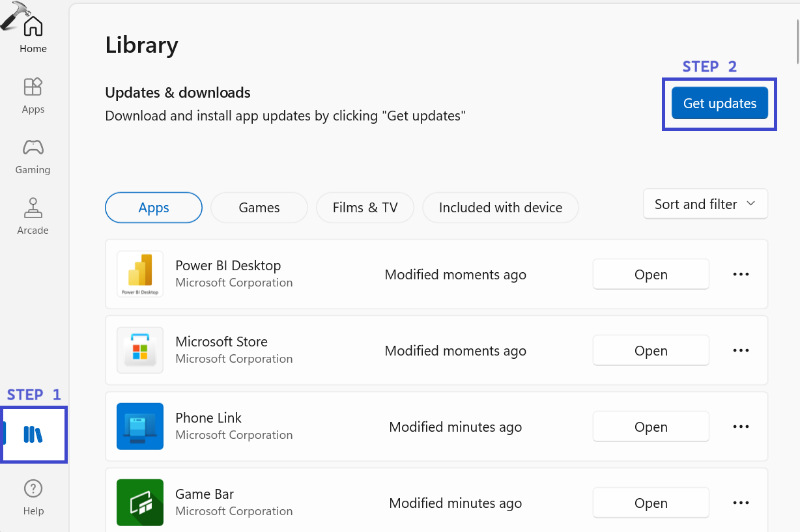Expand the Sort and filter dropdown

pos(705,204)
